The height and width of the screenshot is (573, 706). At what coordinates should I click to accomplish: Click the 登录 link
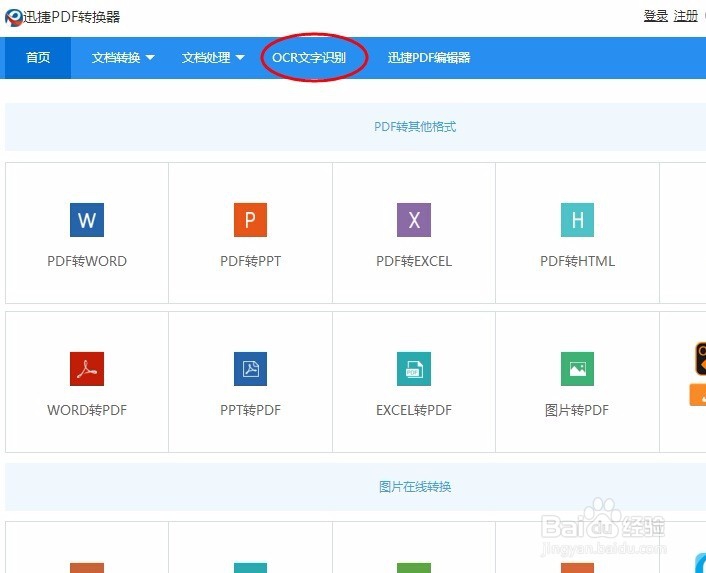656,16
